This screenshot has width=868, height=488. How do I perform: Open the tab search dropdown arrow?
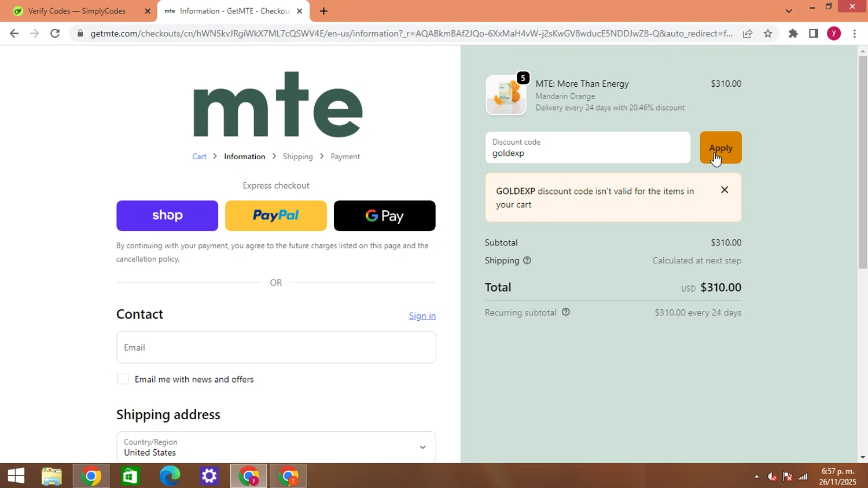click(789, 11)
